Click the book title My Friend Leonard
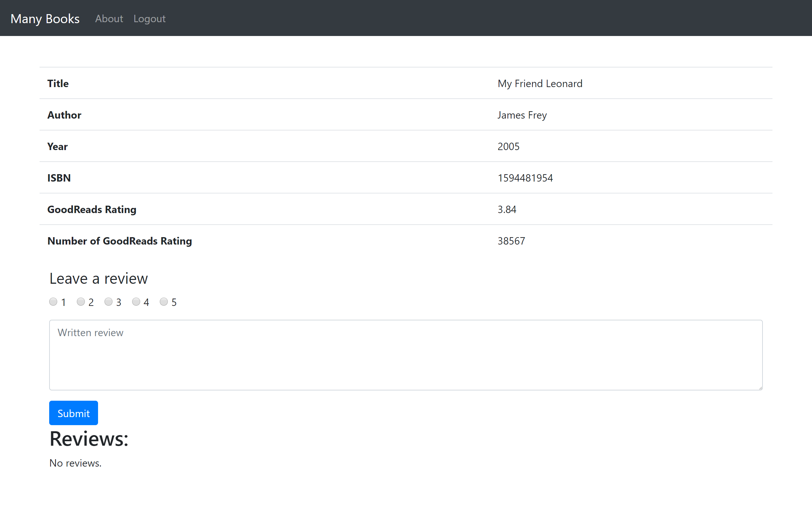812x527 pixels. click(540, 84)
